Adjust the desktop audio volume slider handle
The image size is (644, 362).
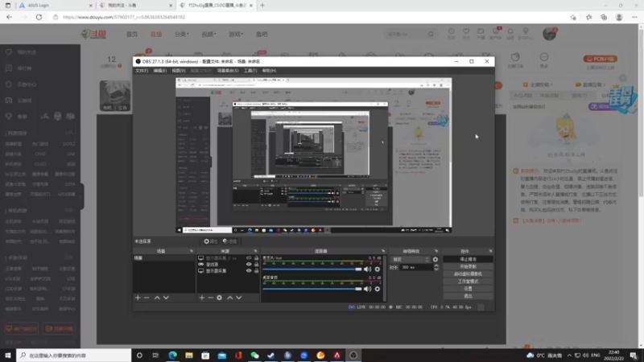pyautogui.click(x=358, y=289)
